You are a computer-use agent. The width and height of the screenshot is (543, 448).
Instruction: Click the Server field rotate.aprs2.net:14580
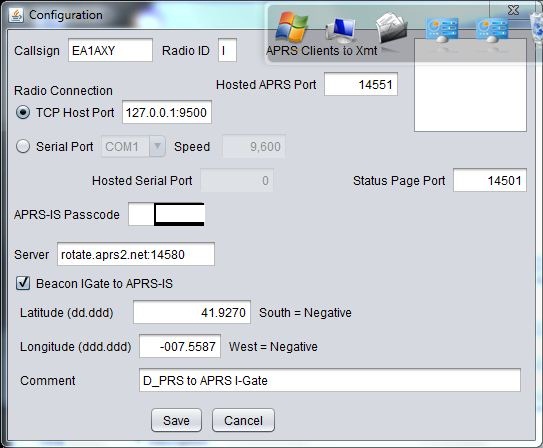pyautogui.click(x=136, y=254)
